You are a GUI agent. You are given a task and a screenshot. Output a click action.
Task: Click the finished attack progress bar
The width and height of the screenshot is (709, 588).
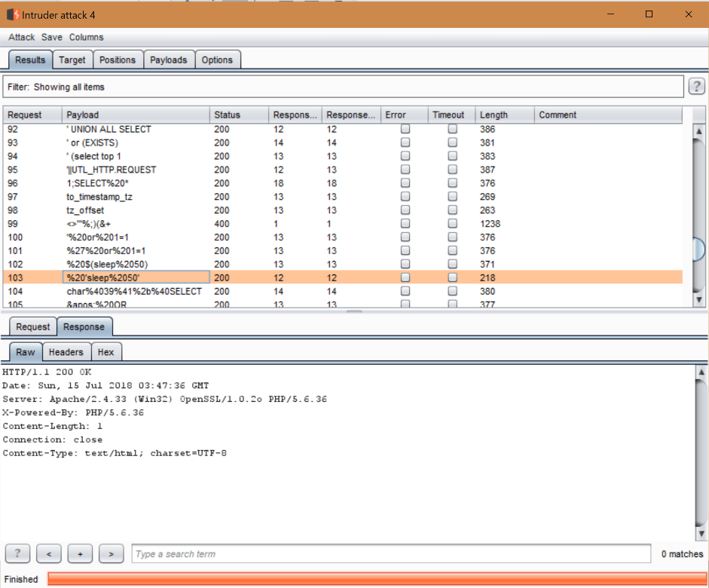coord(375,579)
